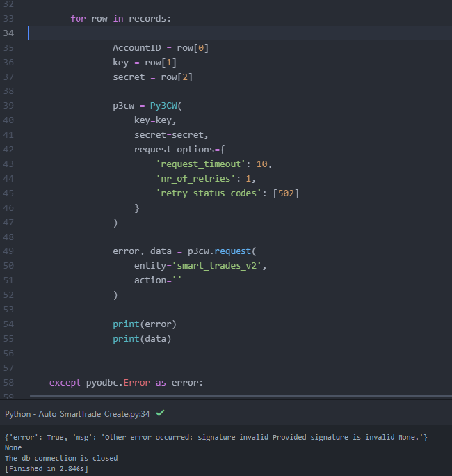Viewport: 452px width, 476px height.
Task: Click 'records' on line 33
Action: coord(147,19)
